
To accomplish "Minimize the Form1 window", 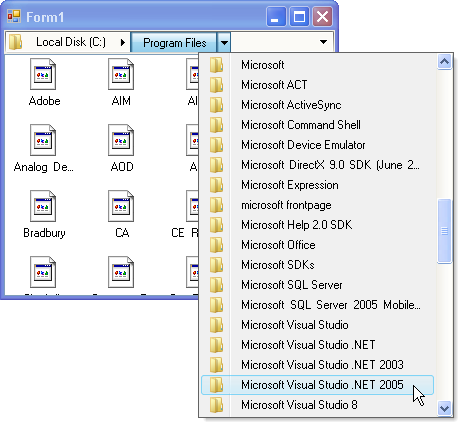I will 276,16.
